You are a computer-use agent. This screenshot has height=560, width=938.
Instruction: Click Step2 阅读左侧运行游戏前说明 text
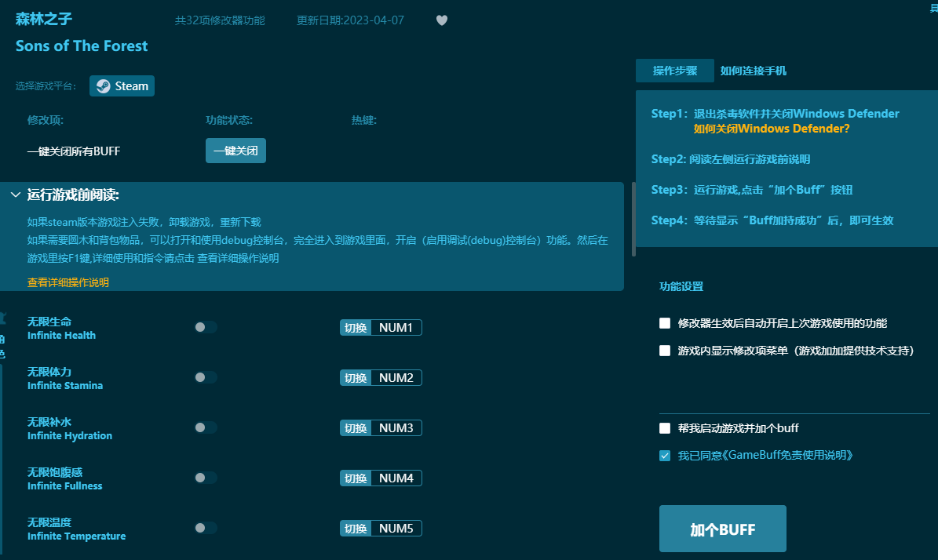[731, 159]
